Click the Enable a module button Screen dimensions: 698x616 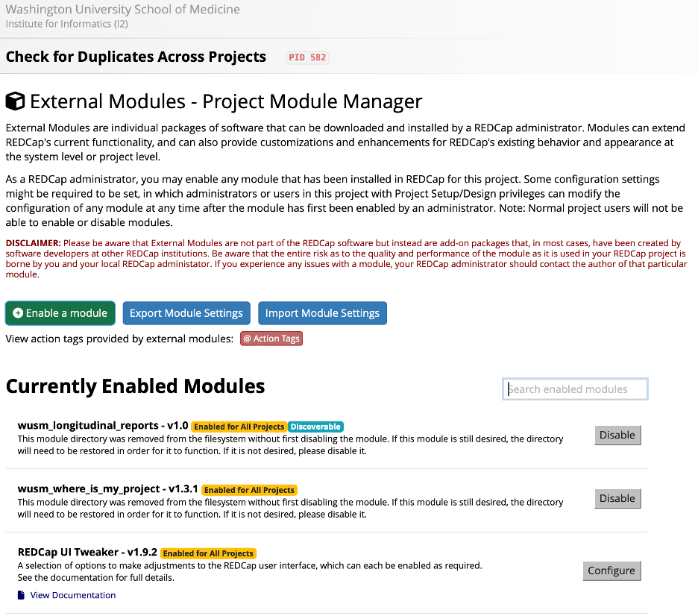click(60, 313)
